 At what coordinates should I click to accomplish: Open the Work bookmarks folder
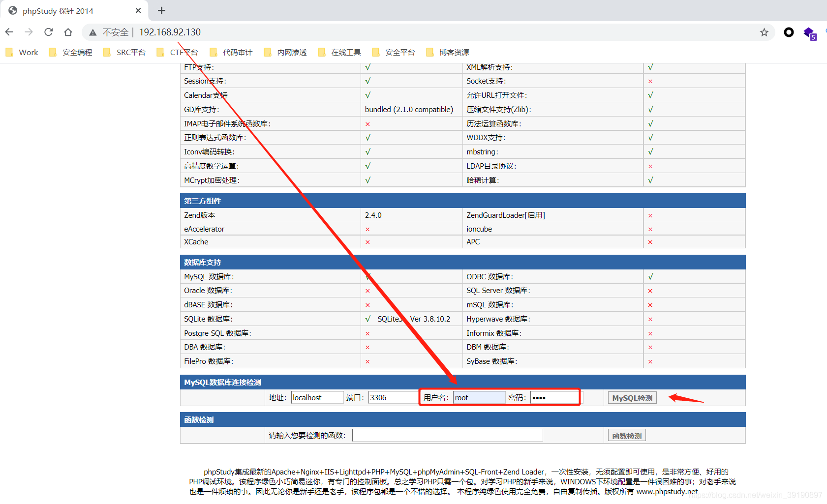[22, 52]
